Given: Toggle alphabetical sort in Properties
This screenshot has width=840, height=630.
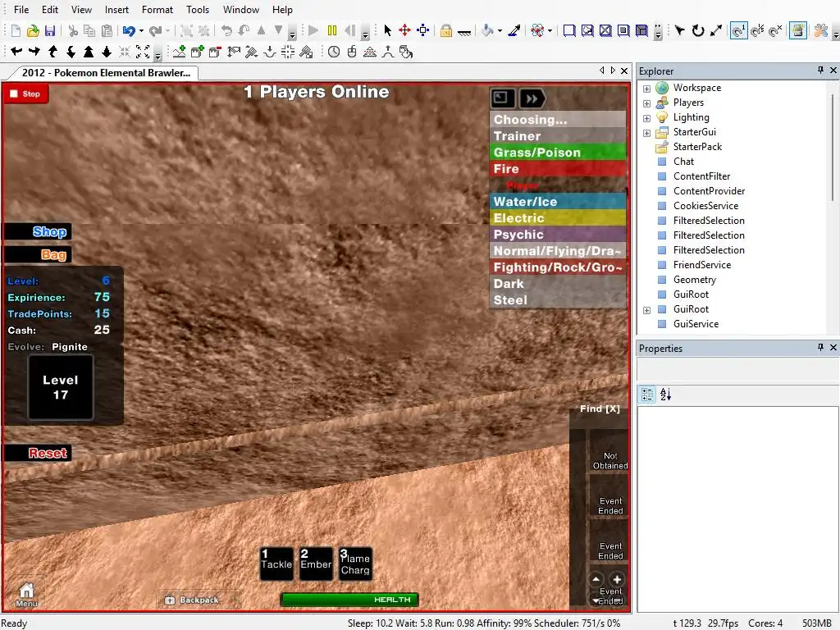Looking at the screenshot, I should (x=666, y=395).
